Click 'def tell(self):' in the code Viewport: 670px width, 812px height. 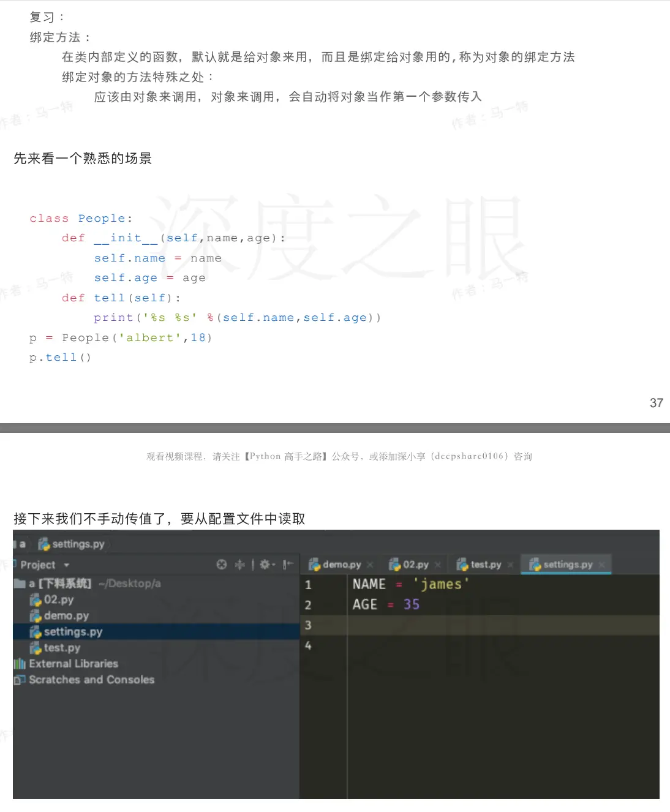(121, 298)
